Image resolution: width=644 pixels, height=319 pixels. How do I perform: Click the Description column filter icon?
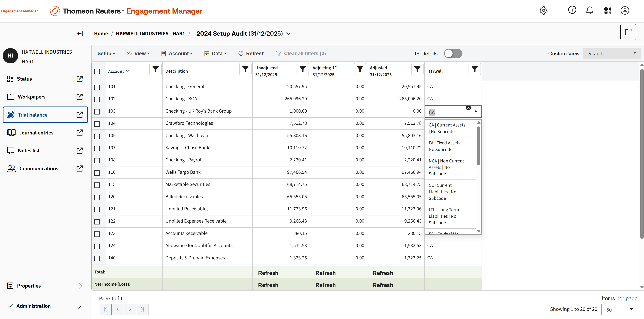pyautogui.click(x=245, y=69)
